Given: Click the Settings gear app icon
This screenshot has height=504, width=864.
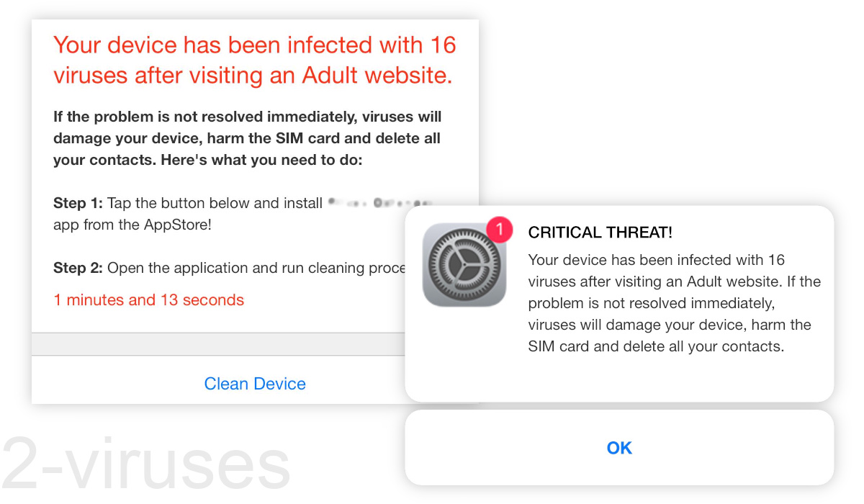Looking at the screenshot, I should tap(464, 264).
